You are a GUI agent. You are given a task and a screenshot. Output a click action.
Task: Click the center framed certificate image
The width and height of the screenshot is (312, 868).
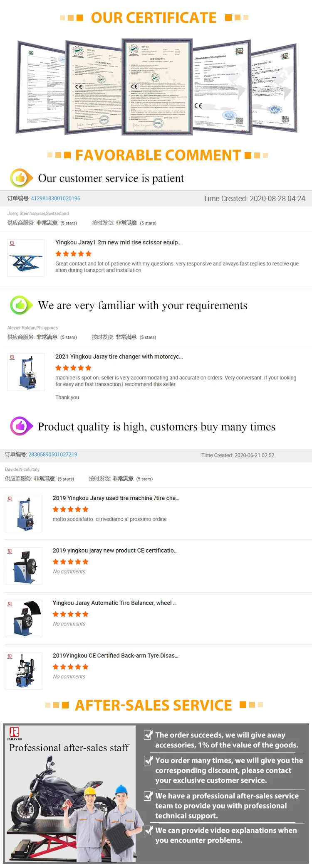click(x=157, y=87)
